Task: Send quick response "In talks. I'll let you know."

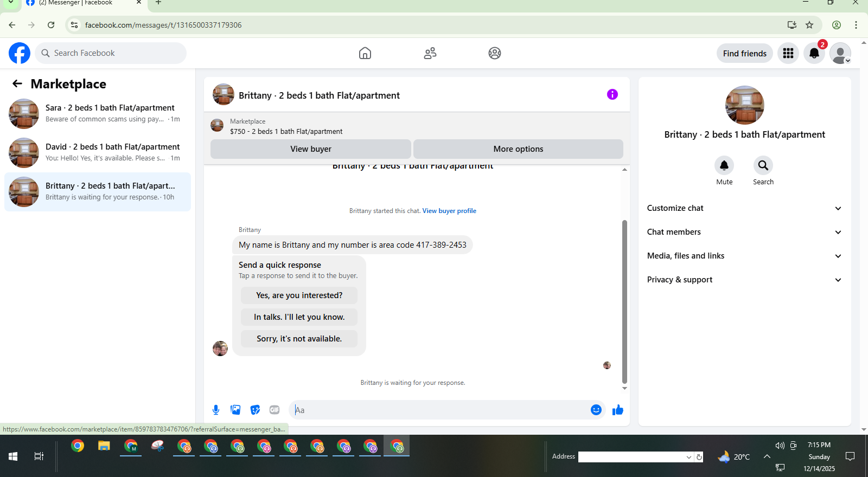Action: (x=299, y=317)
